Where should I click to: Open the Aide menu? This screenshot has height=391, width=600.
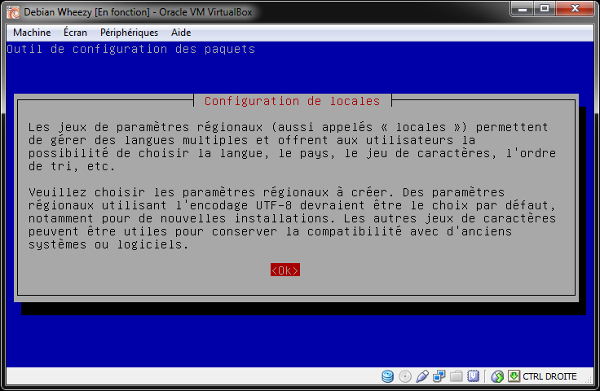181,33
